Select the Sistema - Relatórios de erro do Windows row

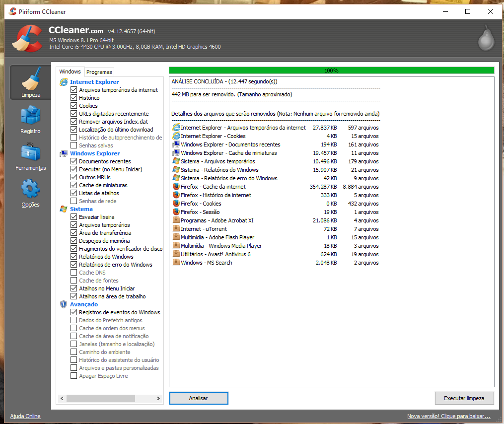[276, 178]
